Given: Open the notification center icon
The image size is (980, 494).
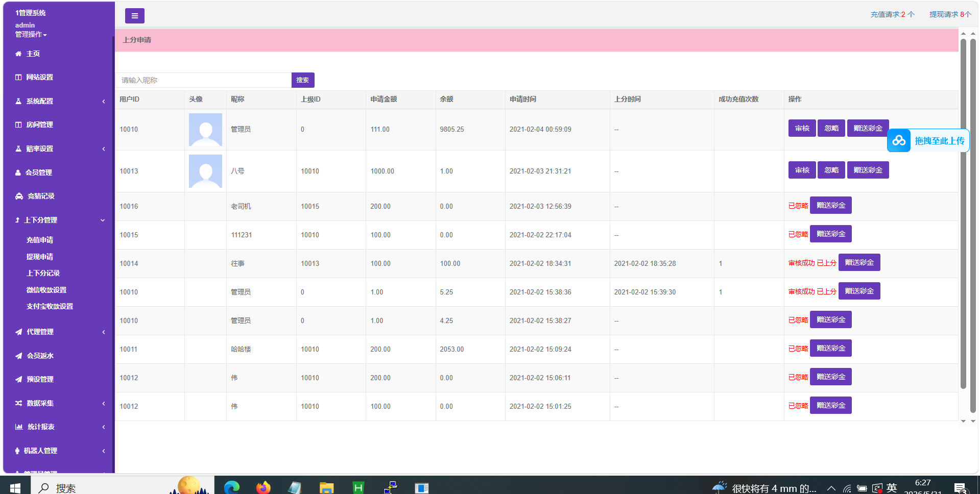Looking at the screenshot, I should (x=961, y=488).
